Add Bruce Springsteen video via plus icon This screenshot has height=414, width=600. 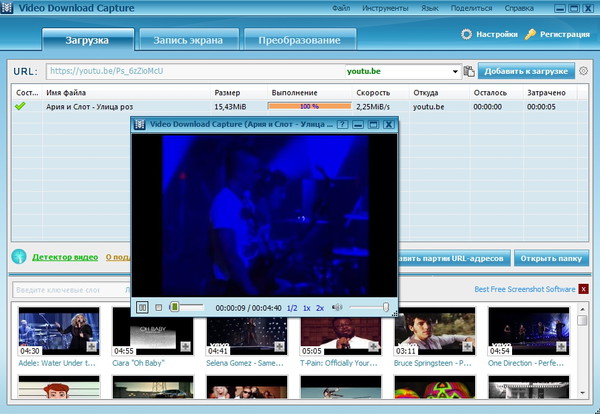(467, 347)
